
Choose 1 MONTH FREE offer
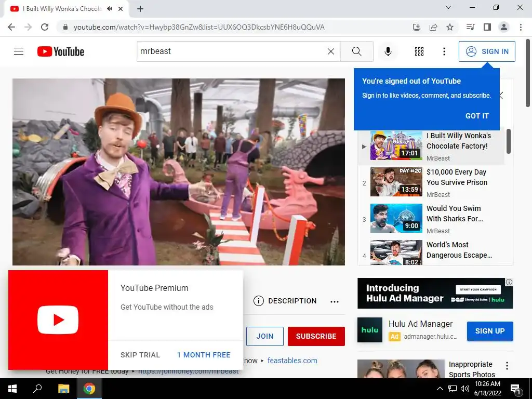coord(204,355)
